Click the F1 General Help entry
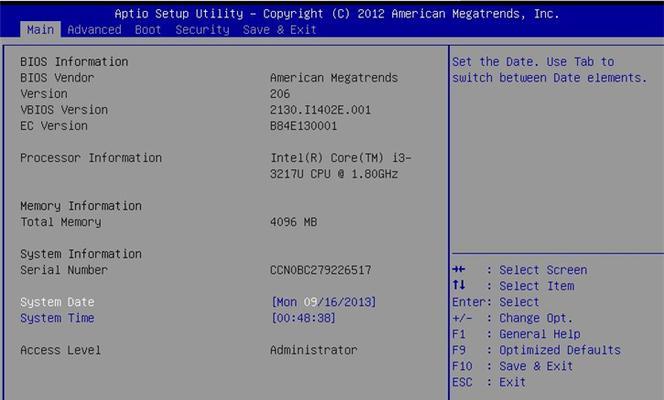 [516, 334]
